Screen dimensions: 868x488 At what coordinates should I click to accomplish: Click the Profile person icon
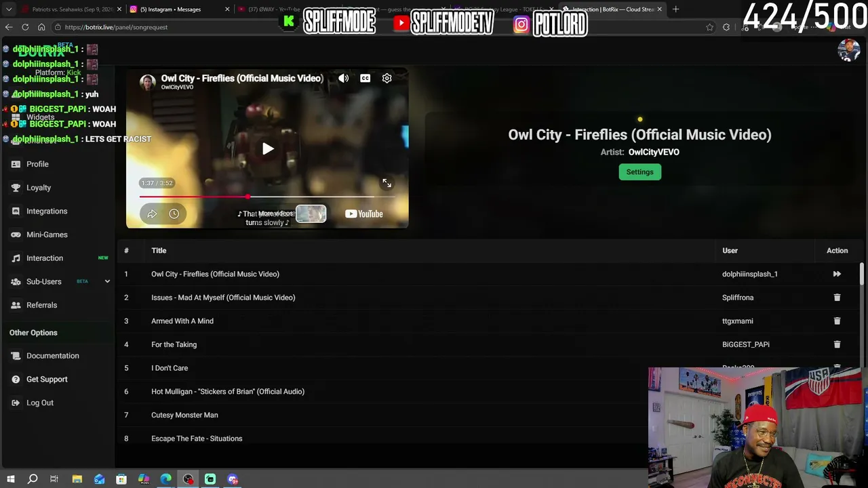(x=16, y=164)
